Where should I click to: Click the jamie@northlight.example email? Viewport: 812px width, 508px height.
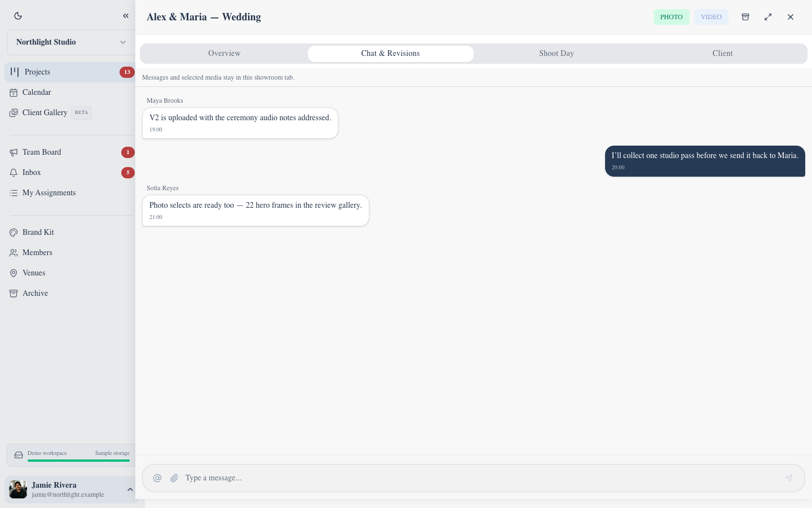tap(68, 495)
